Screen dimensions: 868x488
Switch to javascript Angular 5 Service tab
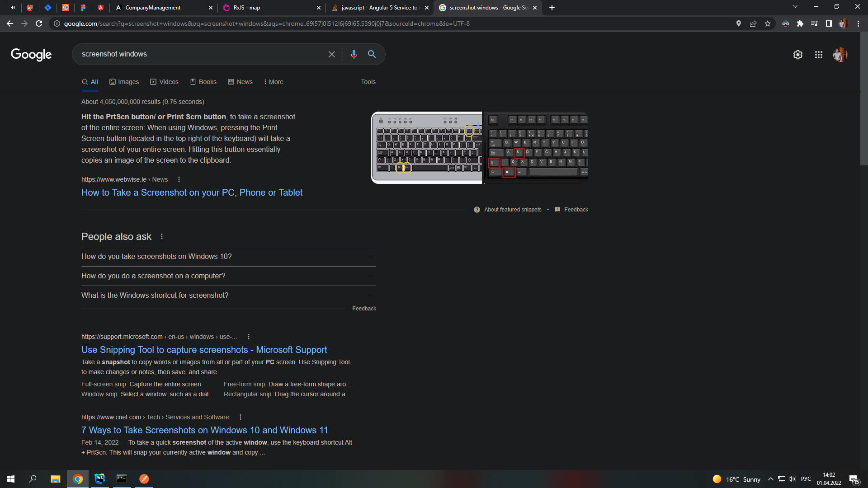pos(379,8)
